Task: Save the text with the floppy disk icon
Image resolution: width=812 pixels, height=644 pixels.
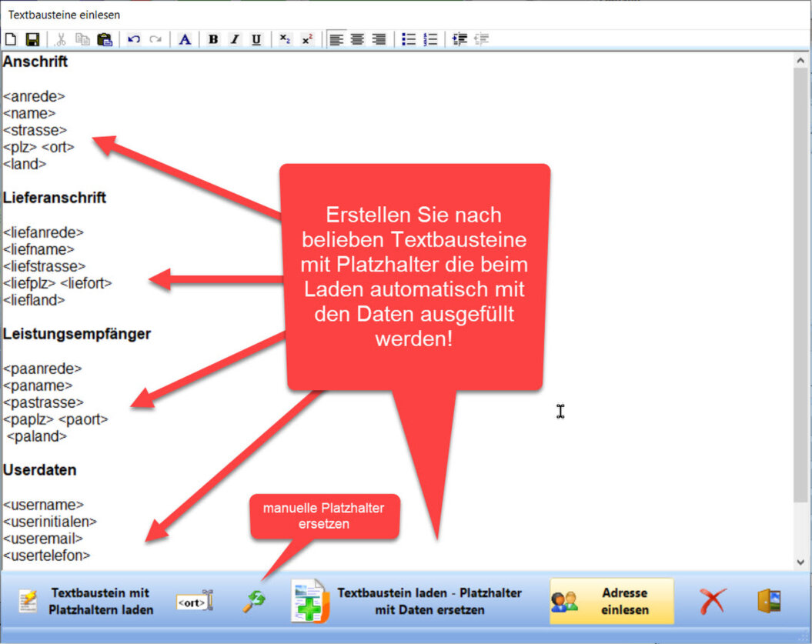Action: click(x=32, y=39)
